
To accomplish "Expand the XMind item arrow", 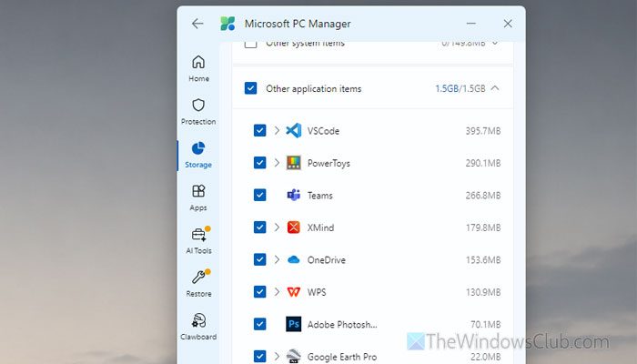I will tap(277, 227).
